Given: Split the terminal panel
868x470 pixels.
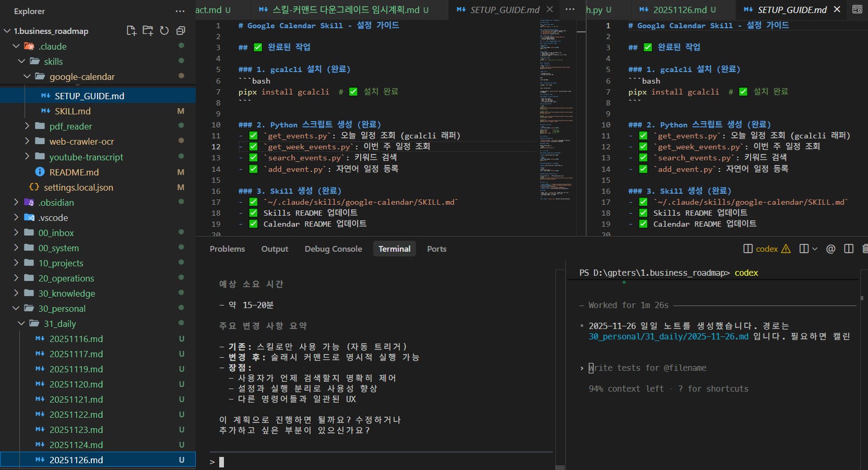Looking at the screenshot, I should click(x=848, y=249).
